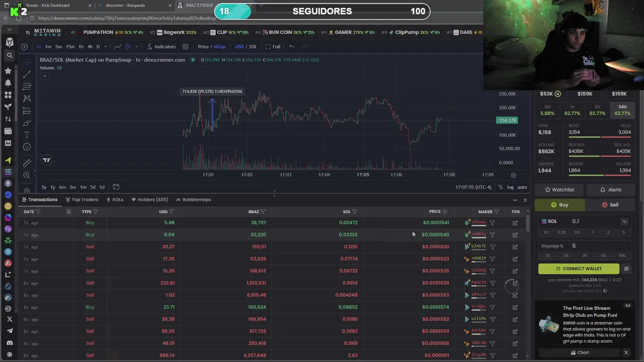
Task: Select the patterns drawing tool
Action: pyautogui.click(x=27, y=99)
